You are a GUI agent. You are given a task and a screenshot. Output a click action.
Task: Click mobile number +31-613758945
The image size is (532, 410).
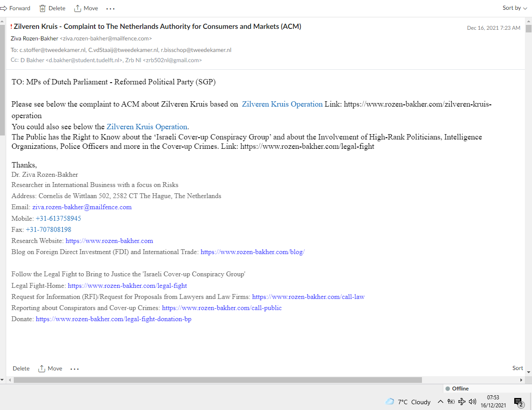tap(59, 219)
